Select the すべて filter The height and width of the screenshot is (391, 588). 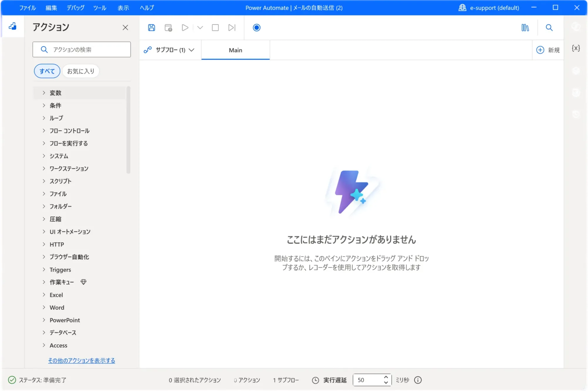[x=47, y=71]
